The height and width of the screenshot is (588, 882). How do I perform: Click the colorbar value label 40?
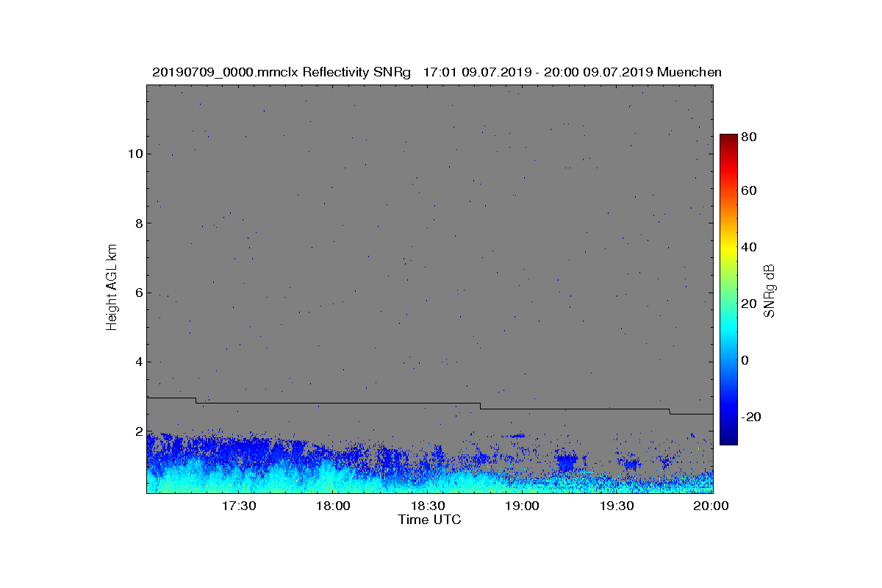[750, 247]
